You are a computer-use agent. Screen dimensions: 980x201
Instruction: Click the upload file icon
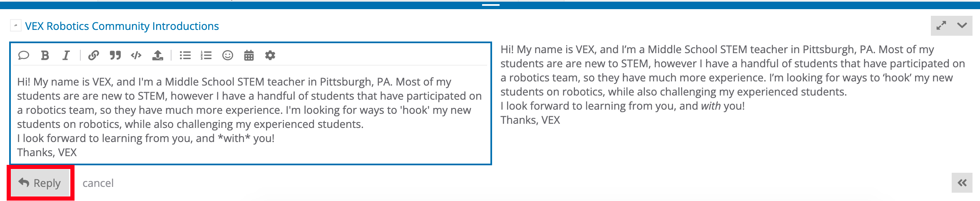coord(158,55)
